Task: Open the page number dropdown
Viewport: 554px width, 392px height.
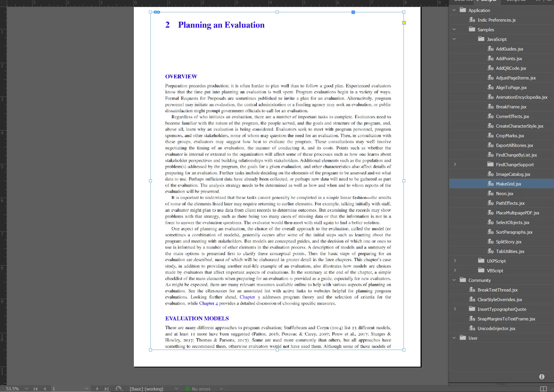Action: (x=86, y=389)
